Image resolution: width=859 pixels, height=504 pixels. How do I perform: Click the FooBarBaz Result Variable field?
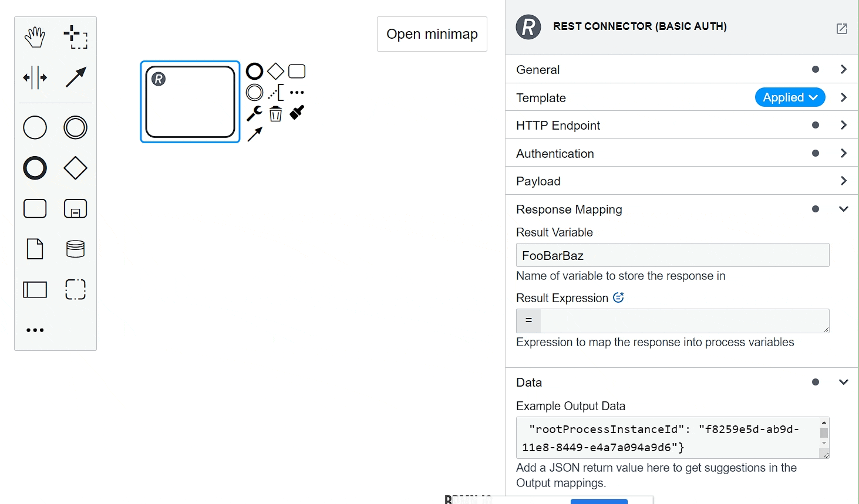click(x=672, y=255)
